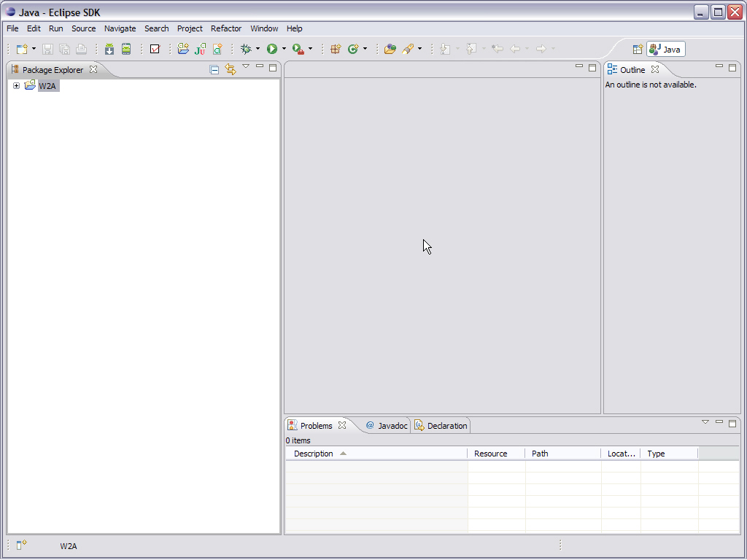Click the New Android XML File icon

coord(217,49)
